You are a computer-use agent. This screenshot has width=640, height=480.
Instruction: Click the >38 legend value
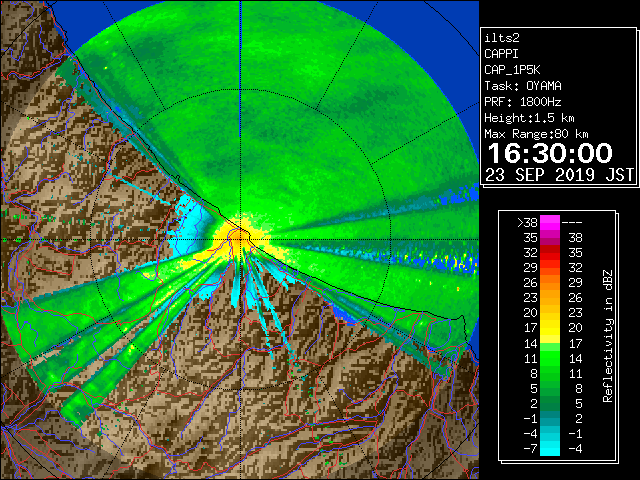pyautogui.click(x=527, y=223)
